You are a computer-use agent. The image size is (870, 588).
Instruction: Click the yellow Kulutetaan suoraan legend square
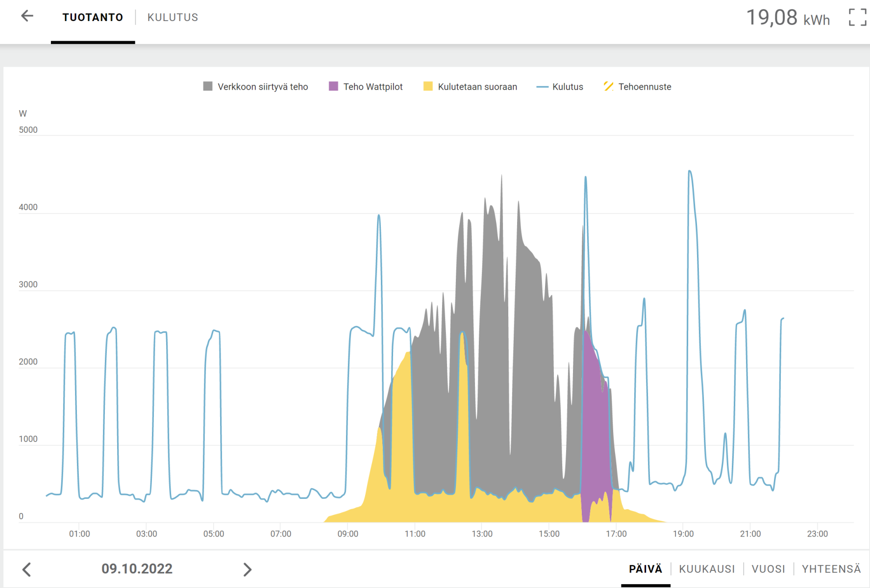tap(428, 86)
